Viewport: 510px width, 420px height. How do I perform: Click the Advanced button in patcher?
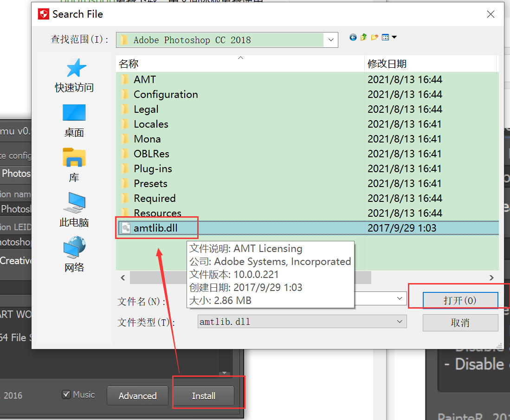coord(137,396)
